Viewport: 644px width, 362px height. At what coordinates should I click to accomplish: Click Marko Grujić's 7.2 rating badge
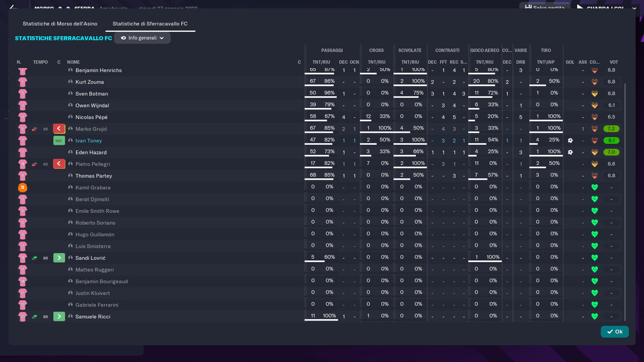(611, 129)
